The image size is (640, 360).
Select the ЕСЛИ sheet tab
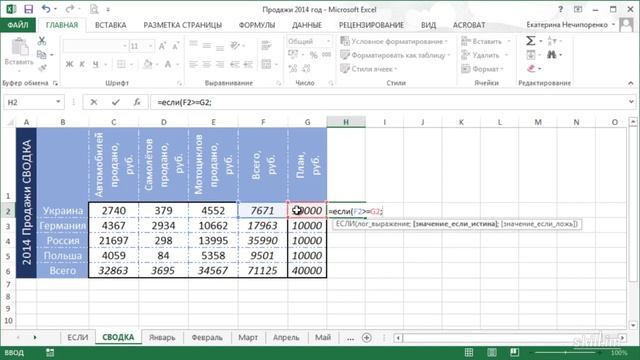[x=78, y=338]
